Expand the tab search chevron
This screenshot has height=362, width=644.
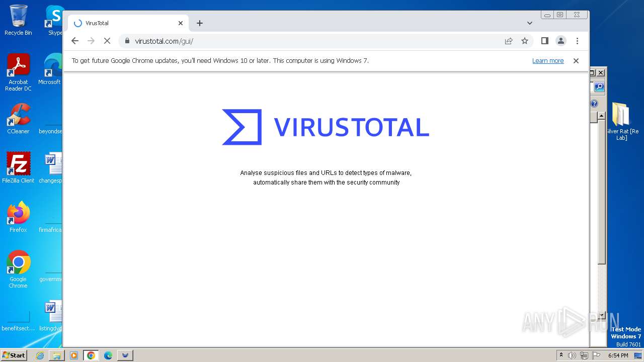530,23
